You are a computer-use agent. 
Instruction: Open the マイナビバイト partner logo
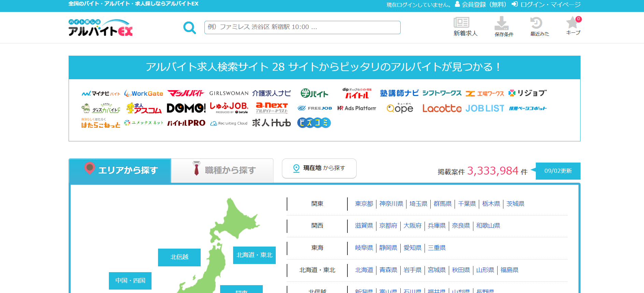click(101, 93)
